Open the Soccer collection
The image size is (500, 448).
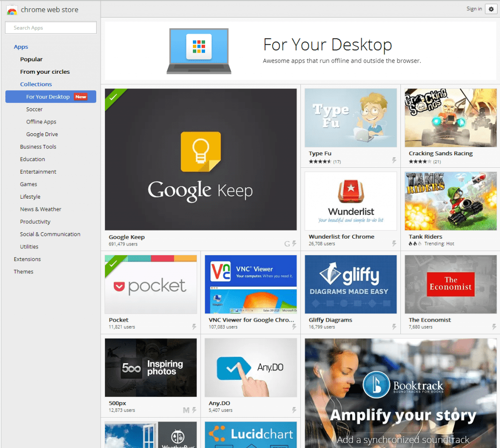pyautogui.click(x=34, y=109)
